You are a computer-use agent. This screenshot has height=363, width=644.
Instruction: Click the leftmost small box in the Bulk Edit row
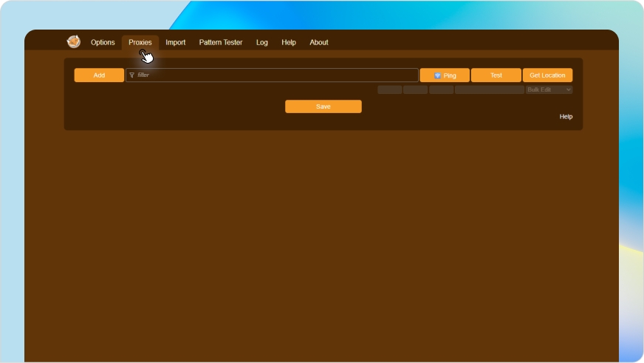point(390,89)
